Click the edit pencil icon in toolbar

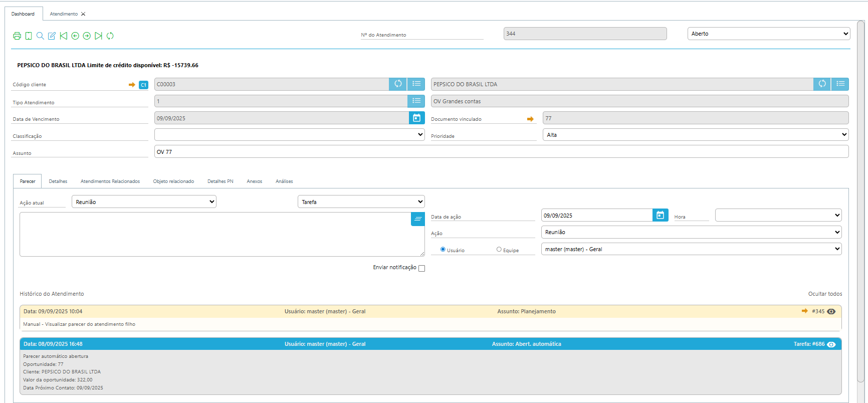point(52,36)
